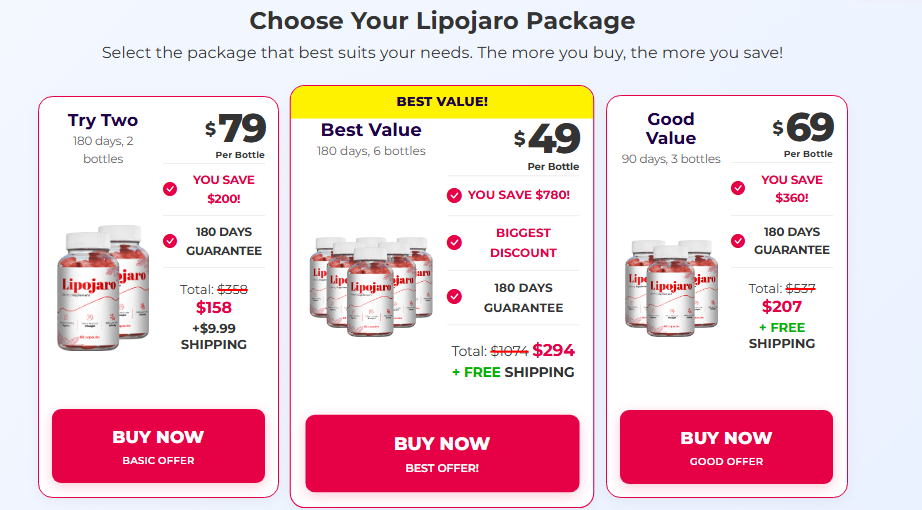The height and width of the screenshot is (510, 922).
Task: Click checkmark beside Best Value 180 DAYS GUARANTEE
Action: [x=454, y=296]
